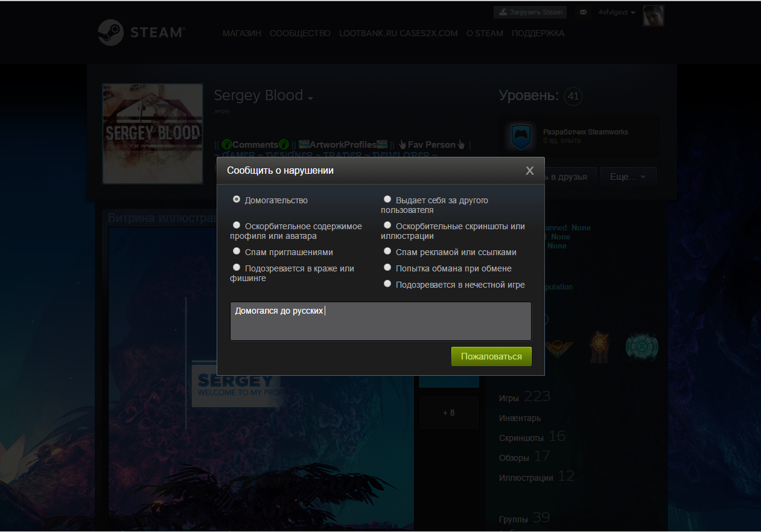Select the Домогательство radio button
This screenshot has width=761, height=532.
click(x=237, y=198)
